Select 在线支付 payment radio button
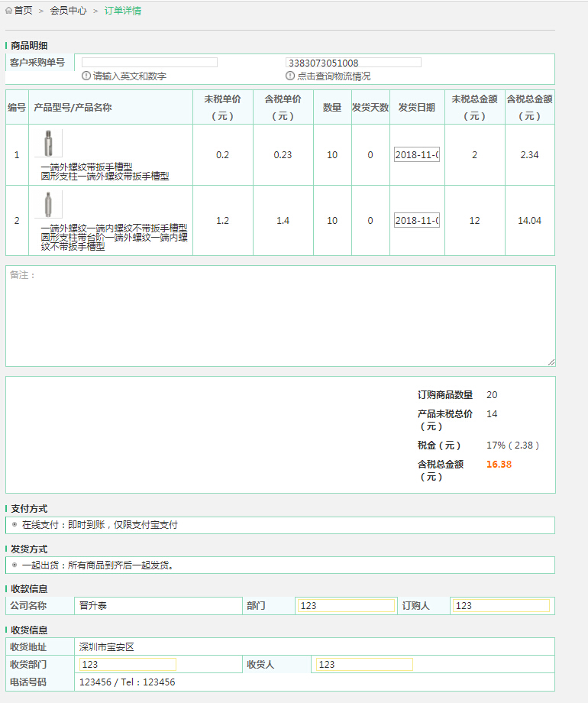Viewport: 588px width, 703px height. point(15,524)
